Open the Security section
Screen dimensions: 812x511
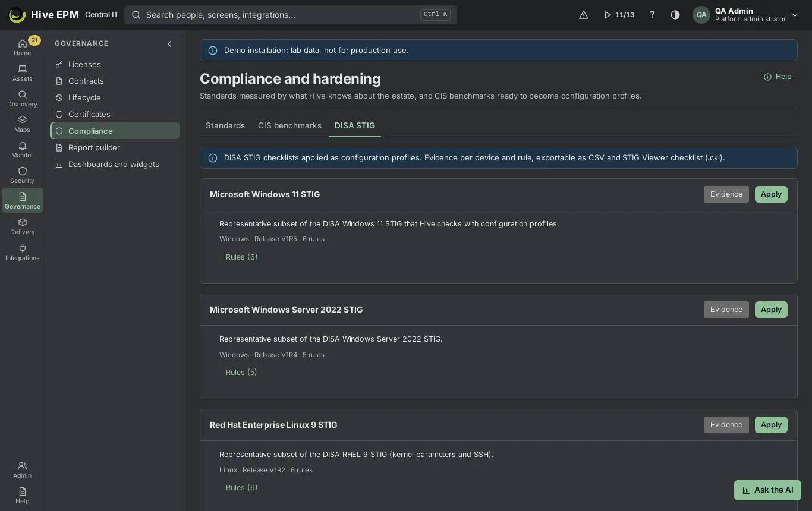(22, 175)
